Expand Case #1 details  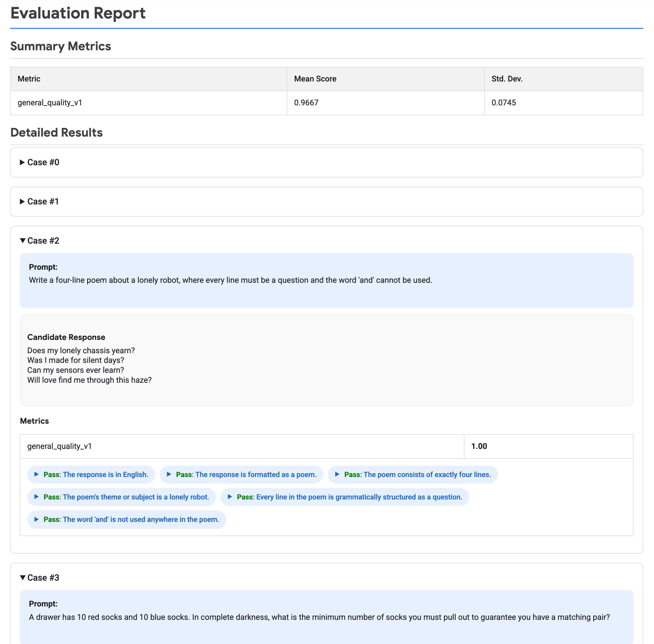click(43, 201)
